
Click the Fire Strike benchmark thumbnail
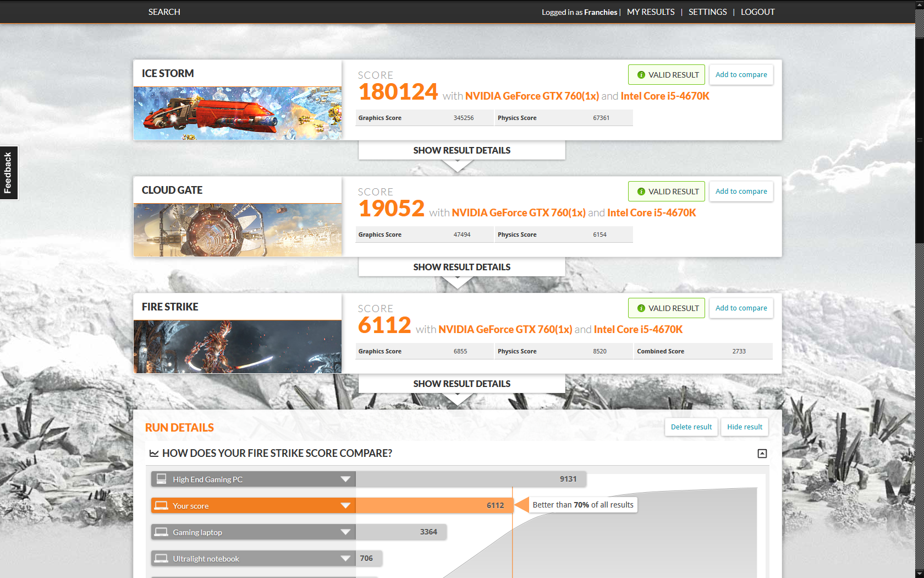click(238, 346)
